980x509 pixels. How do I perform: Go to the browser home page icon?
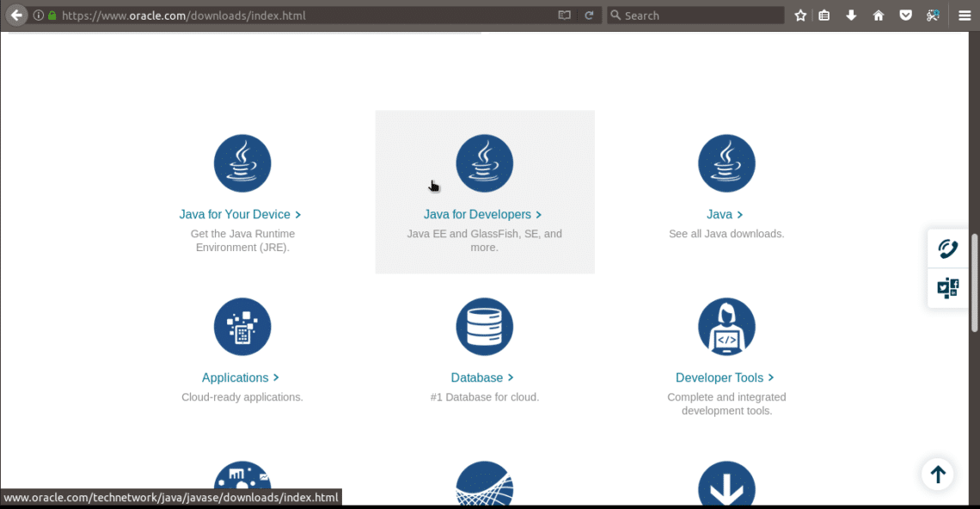point(878,15)
